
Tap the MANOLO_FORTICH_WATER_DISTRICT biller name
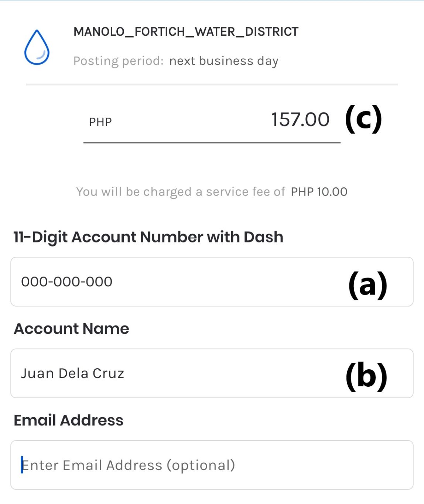coord(186,32)
